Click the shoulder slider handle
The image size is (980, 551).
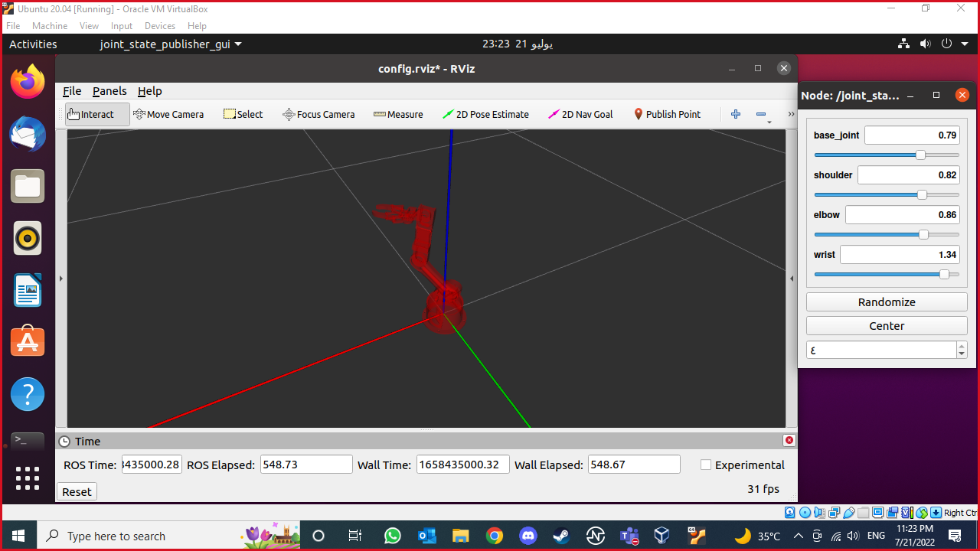coord(923,194)
